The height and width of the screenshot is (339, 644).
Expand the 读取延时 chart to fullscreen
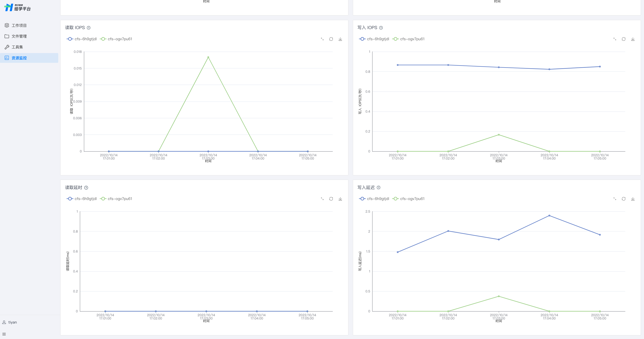coord(322,199)
